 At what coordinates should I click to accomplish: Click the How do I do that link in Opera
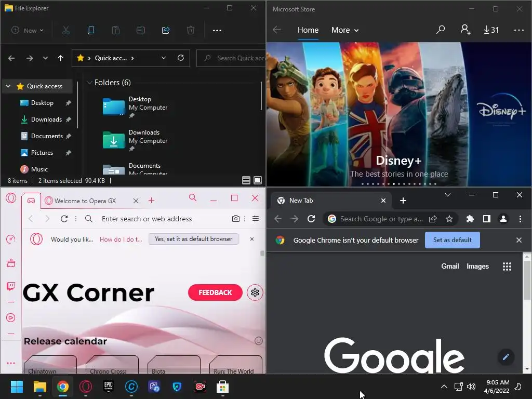point(121,240)
